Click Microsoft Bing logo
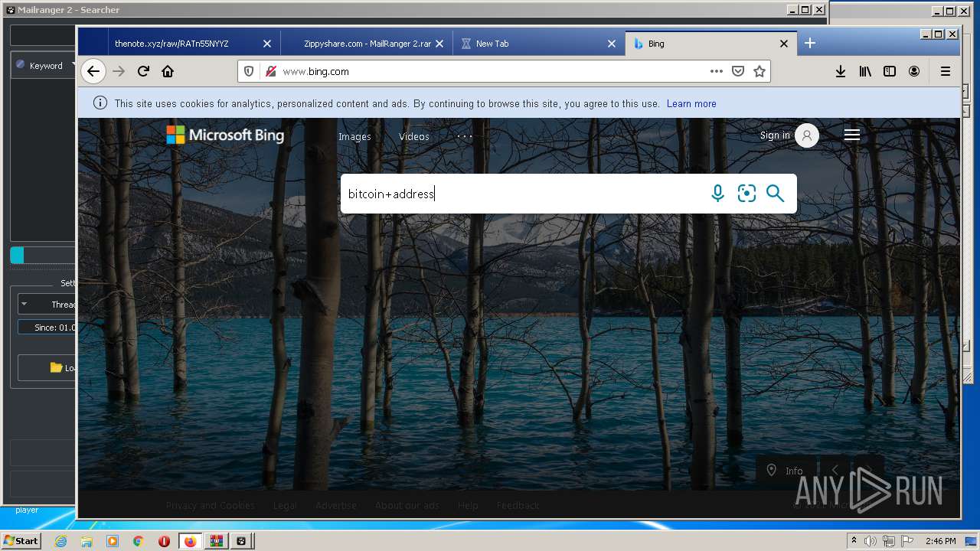 tap(225, 135)
